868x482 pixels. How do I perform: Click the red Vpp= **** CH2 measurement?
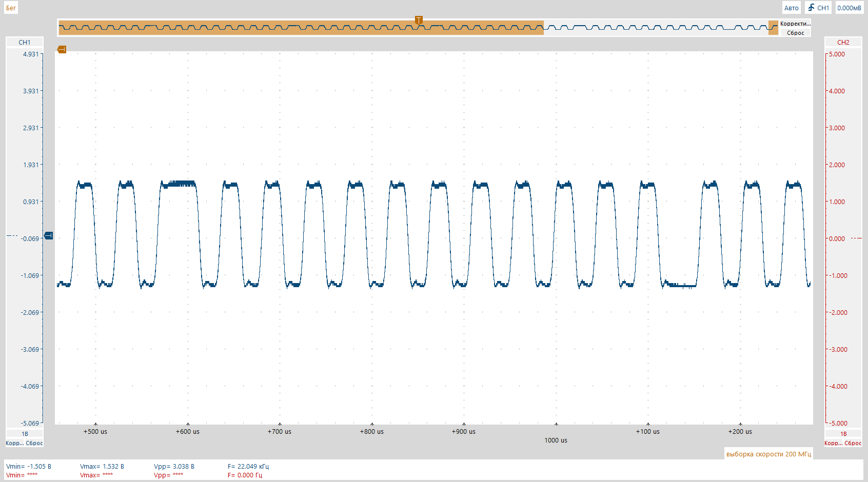click(169, 475)
